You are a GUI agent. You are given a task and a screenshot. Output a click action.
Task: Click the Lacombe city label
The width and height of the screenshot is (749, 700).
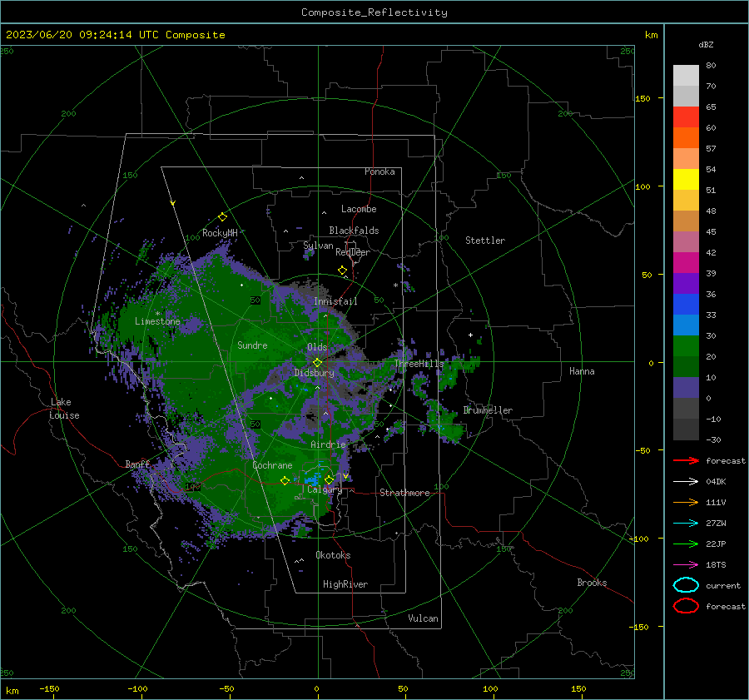coord(359,209)
